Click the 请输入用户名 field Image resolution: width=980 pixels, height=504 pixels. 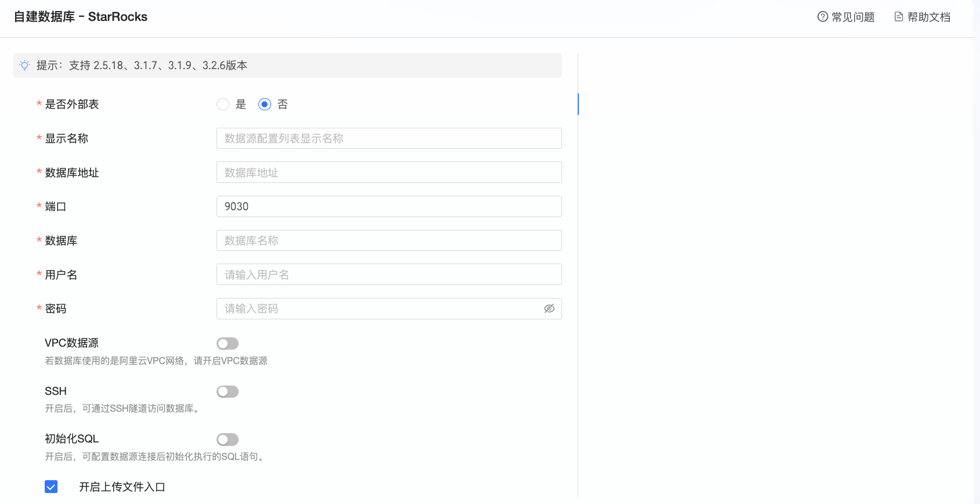[x=389, y=275]
